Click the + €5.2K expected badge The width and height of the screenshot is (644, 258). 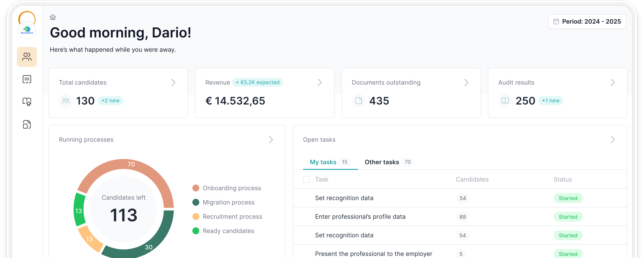pyautogui.click(x=257, y=83)
